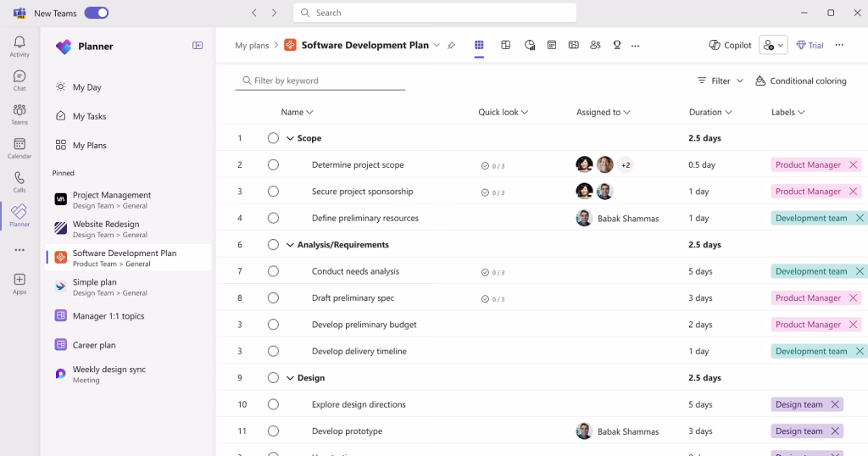
Task: Open the Activity bell icon
Action: [x=19, y=42]
